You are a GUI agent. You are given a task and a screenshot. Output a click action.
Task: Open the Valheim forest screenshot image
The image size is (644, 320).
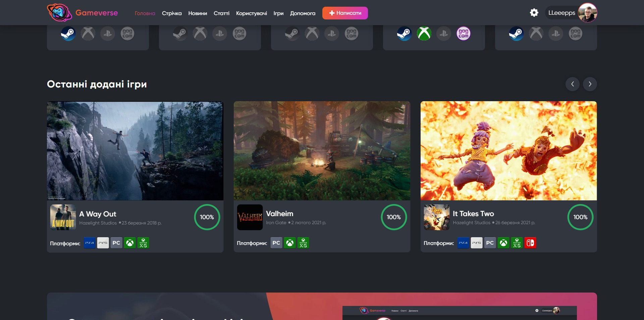[322, 151]
